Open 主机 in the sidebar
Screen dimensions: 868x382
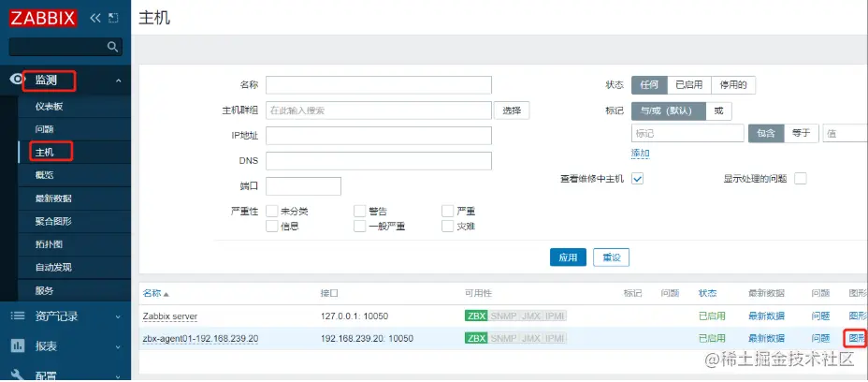tap(44, 152)
